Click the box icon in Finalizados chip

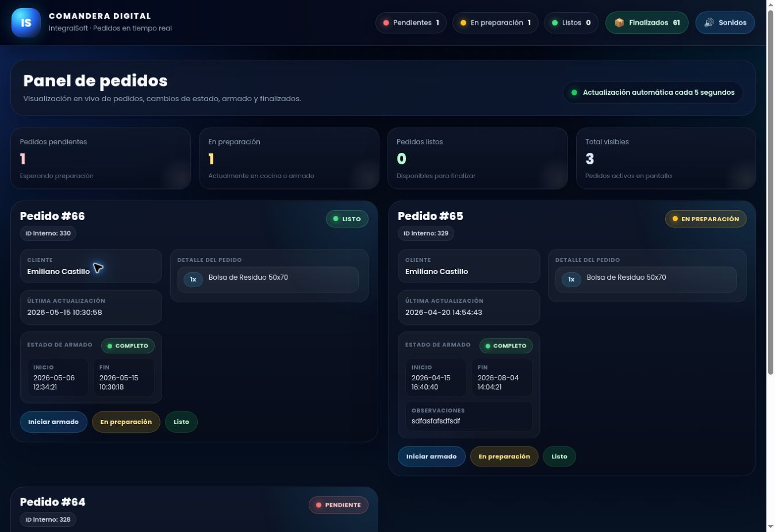619,23
